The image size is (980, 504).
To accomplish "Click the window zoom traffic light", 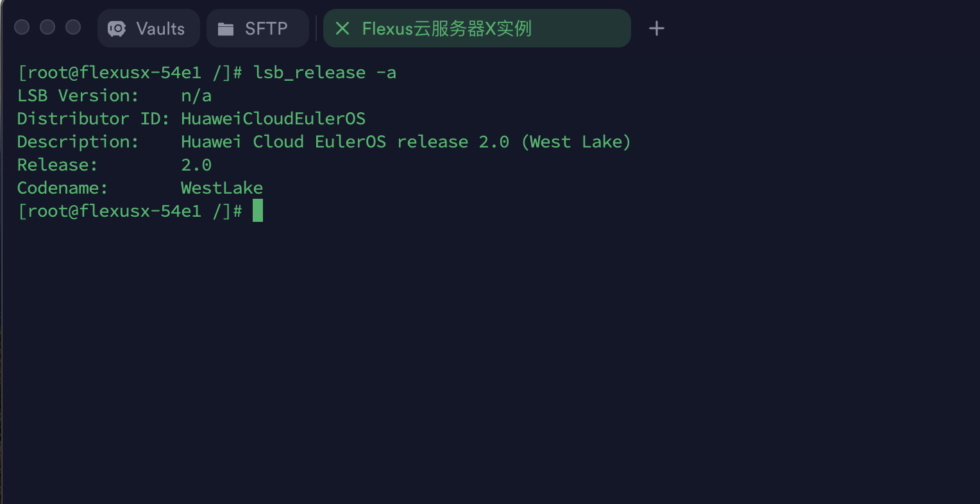I will [73, 27].
